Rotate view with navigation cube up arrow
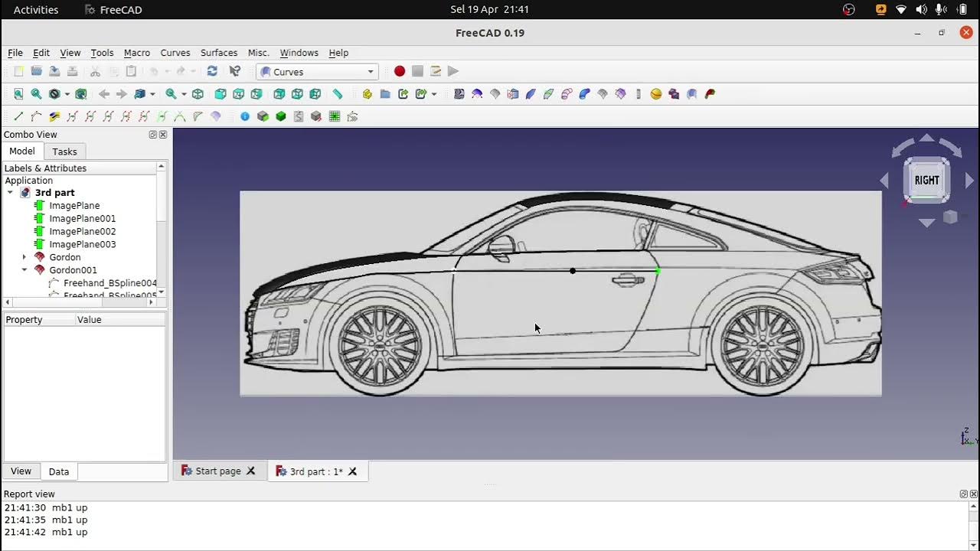Viewport: 980px width, 551px height. (x=926, y=139)
